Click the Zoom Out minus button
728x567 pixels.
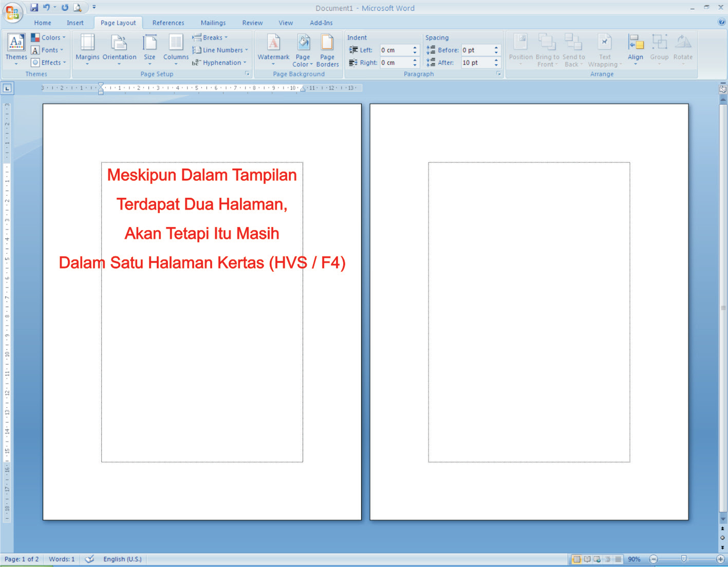point(653,559)
